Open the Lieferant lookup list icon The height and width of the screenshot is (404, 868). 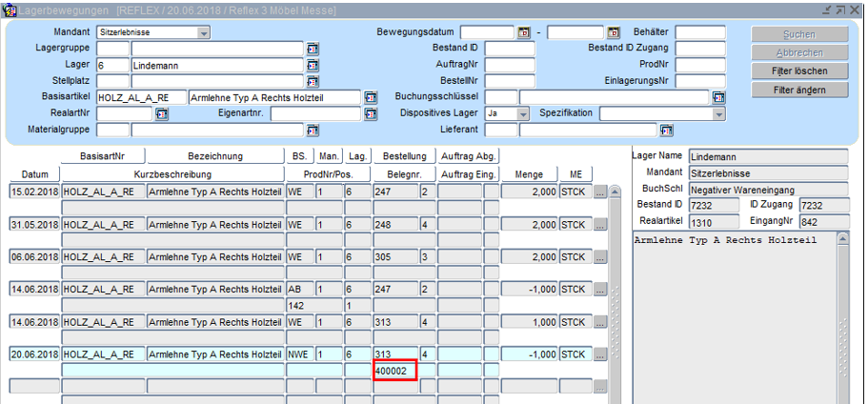coord(666,130)
